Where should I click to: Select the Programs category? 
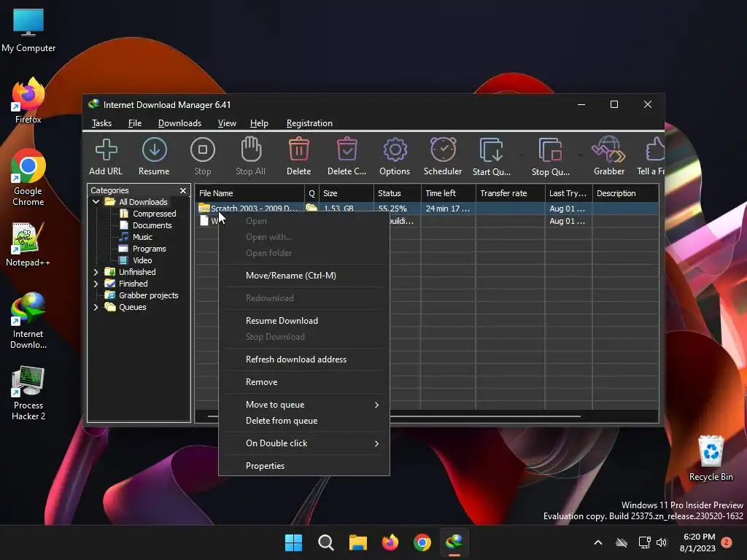(149, 249)
